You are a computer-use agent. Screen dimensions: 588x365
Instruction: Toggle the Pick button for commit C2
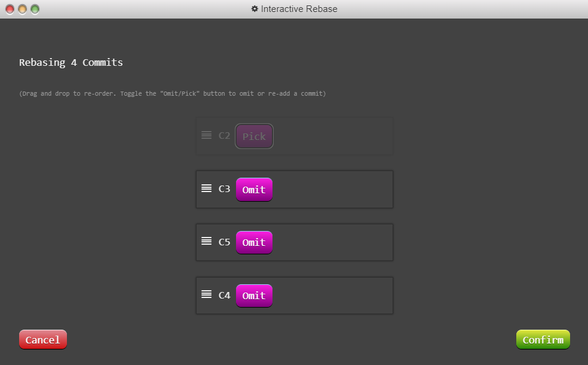click(x=254, y=136)
